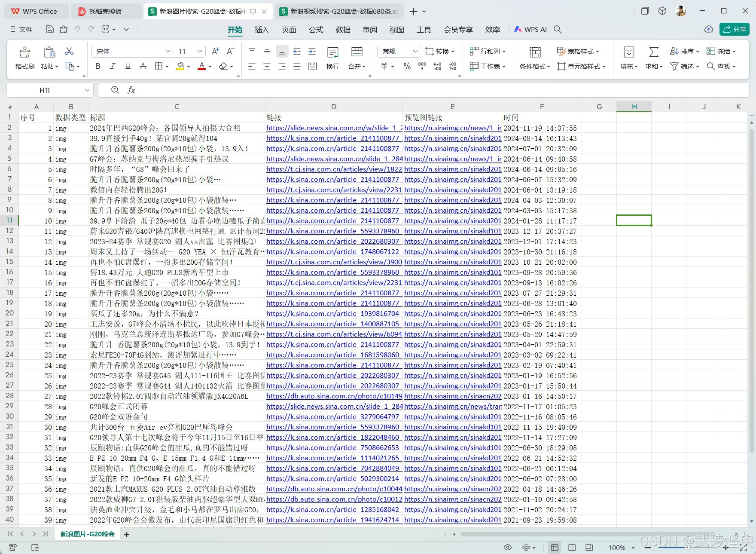Click the insert function fx icon

click(131, 90)
